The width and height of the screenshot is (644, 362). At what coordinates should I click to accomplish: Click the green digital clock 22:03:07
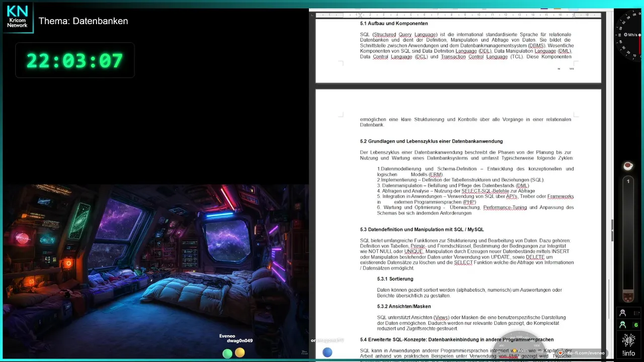[x=75, y=60]
